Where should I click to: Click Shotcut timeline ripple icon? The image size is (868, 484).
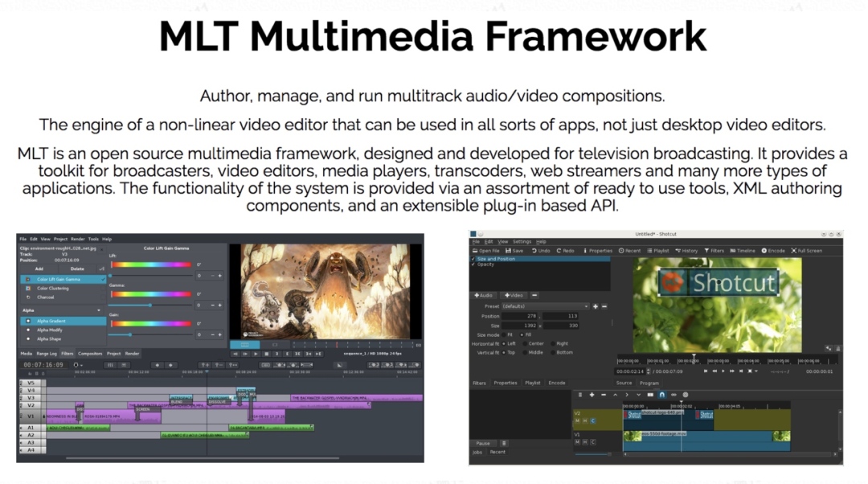[x=674, y=395]
